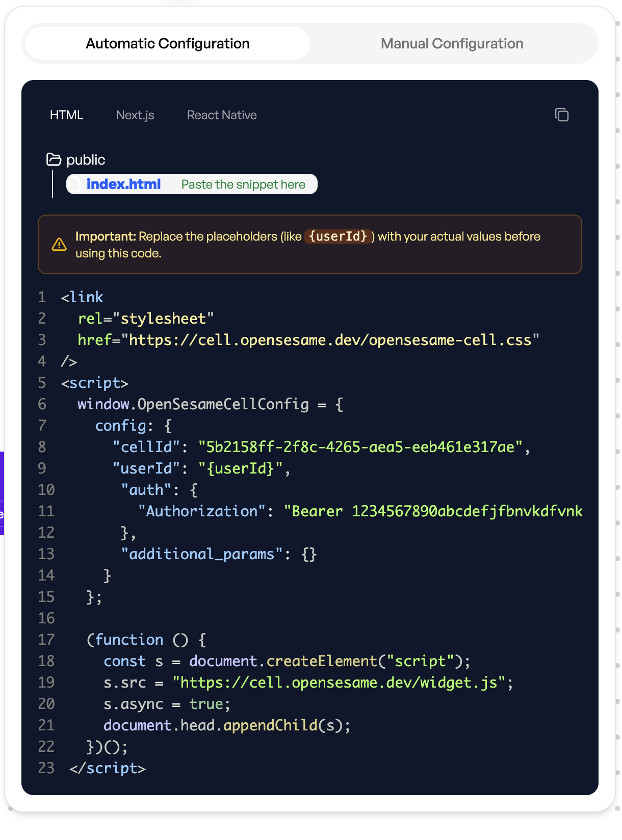
Task: Select the HTML code tab
Action: (67, 115)
